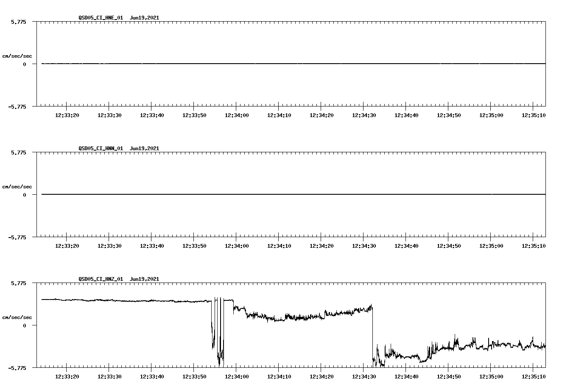This screenshot has width=576, height=392.
Task: Click 12:33:50 time label under HNN plot
Action: point(194,246)
